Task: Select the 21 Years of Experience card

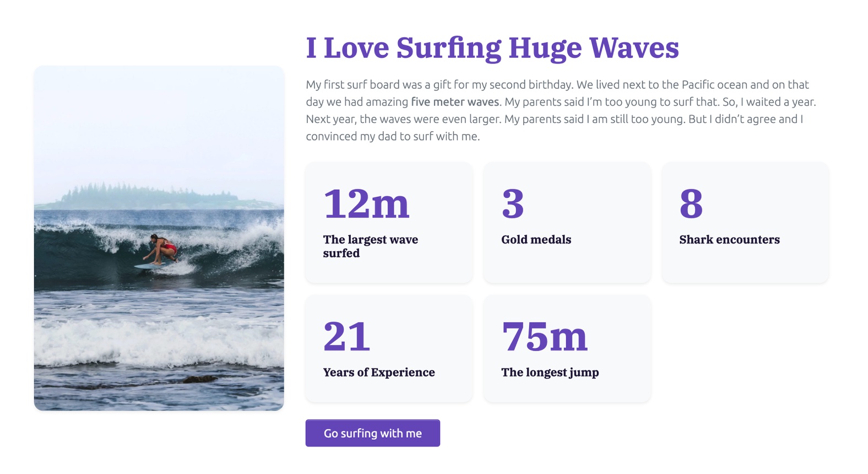Action: tap(389, 348)
